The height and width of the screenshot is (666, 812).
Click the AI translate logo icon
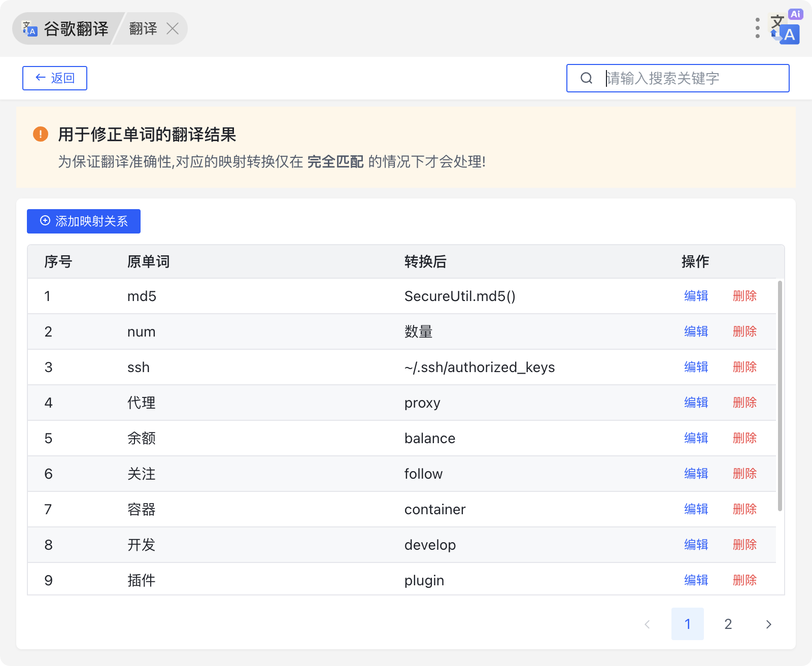coord(785,28)
